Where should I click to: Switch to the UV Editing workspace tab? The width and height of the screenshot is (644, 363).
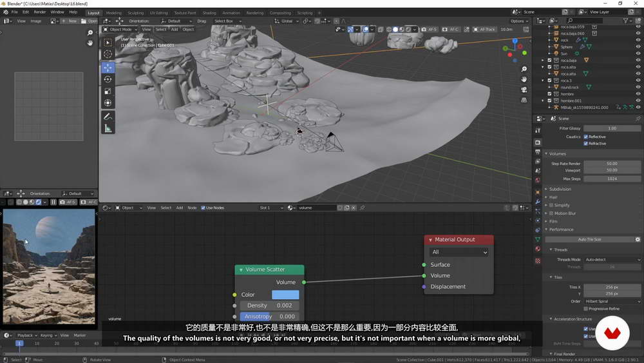[158, 13]
